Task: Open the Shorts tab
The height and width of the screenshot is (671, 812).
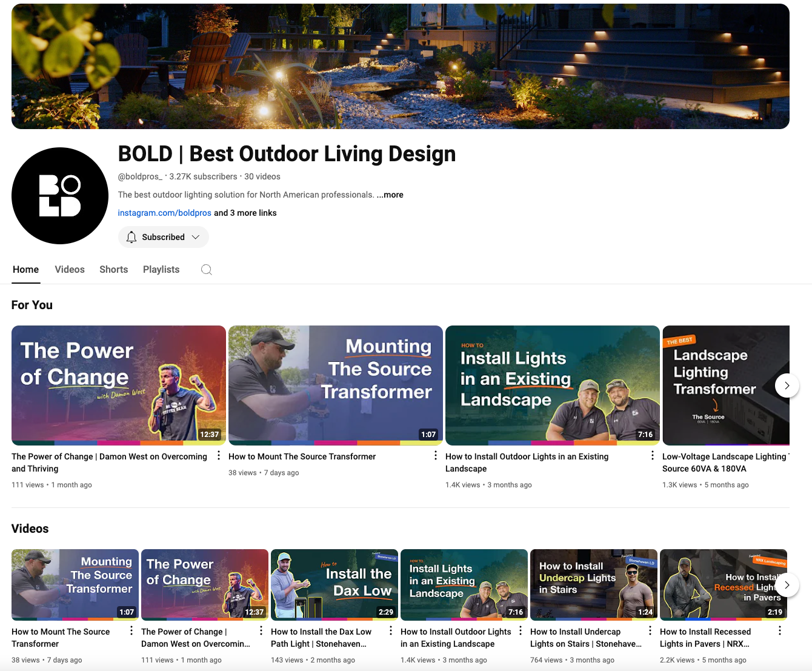Action: [114, 270]
